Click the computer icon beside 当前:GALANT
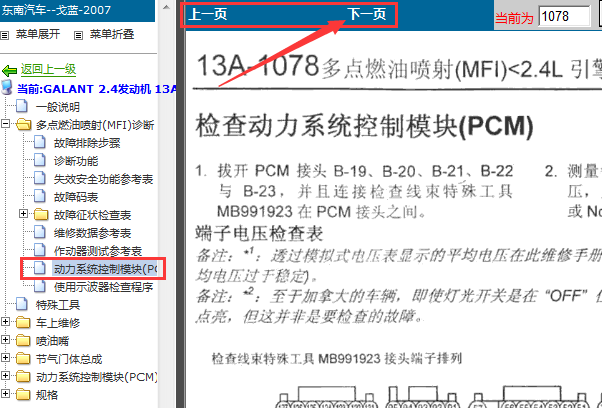The width and height of the screenshot is (602, 408). tap(7, 88)
